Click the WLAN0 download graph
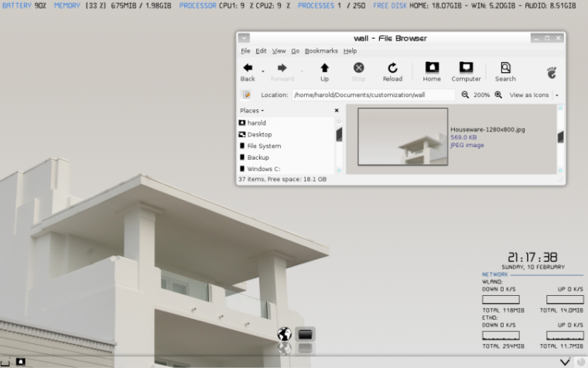 coord(501,299)
